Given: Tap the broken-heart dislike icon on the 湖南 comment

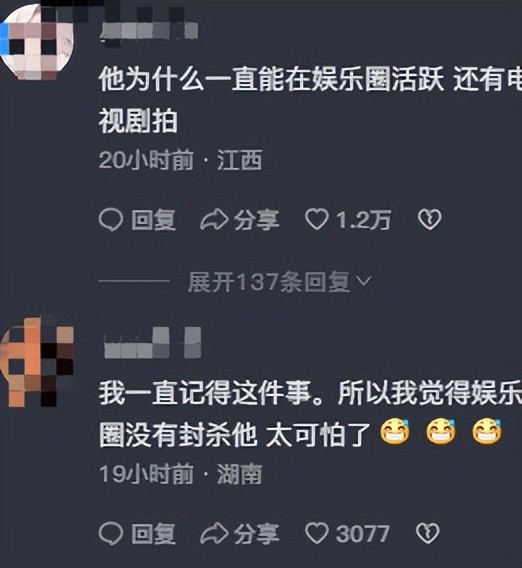Looking at the screenshot, I should [428, 533].
